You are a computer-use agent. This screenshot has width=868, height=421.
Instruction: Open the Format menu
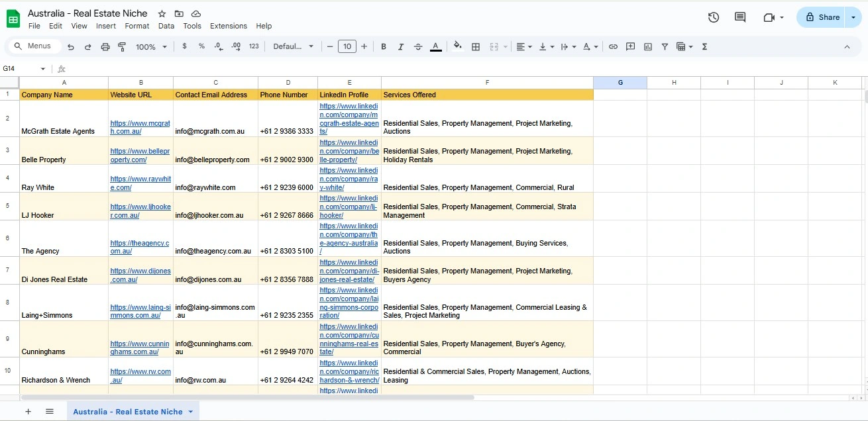(x=137, y=26)
